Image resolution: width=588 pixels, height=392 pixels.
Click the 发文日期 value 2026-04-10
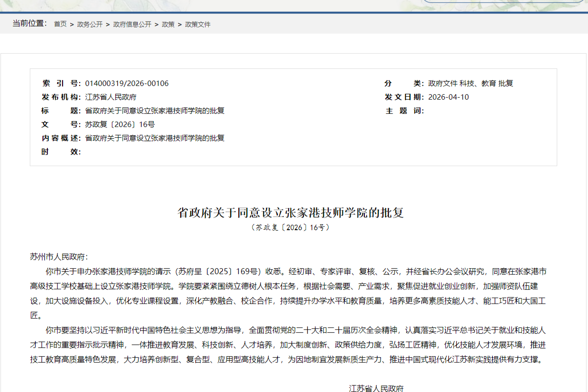point(448,97)
